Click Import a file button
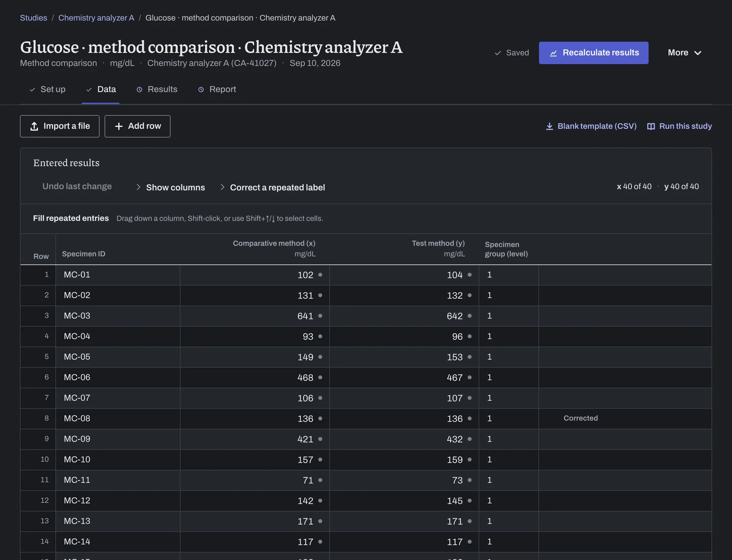Viewport: 732px width, 560px height. pos(60,126)
